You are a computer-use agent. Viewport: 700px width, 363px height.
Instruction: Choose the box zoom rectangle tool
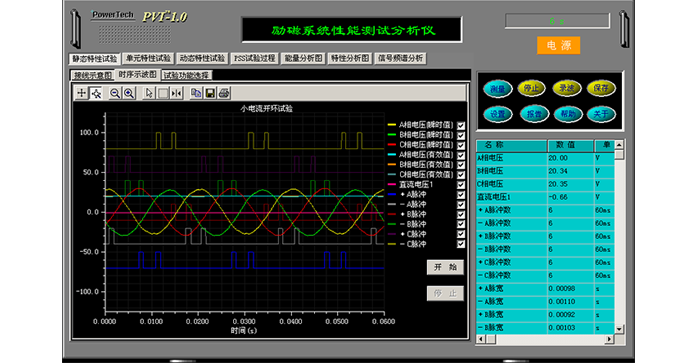[x=163, y=93]
